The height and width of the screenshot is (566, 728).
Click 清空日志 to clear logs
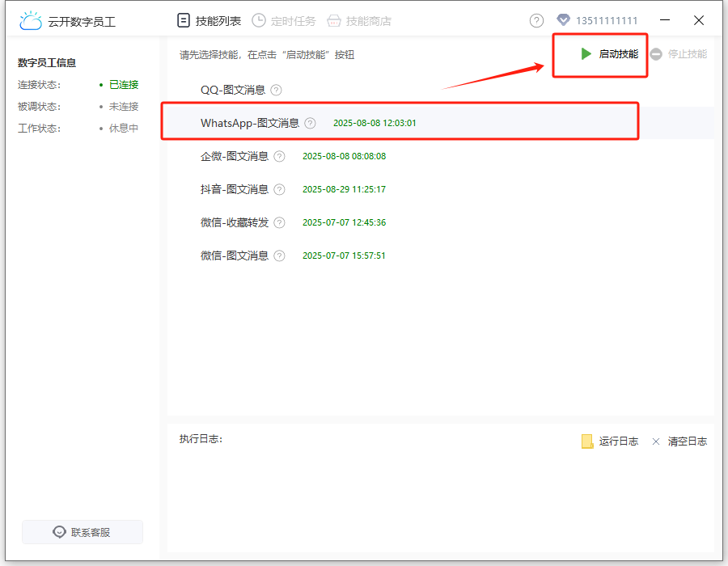tap(679, 441)
